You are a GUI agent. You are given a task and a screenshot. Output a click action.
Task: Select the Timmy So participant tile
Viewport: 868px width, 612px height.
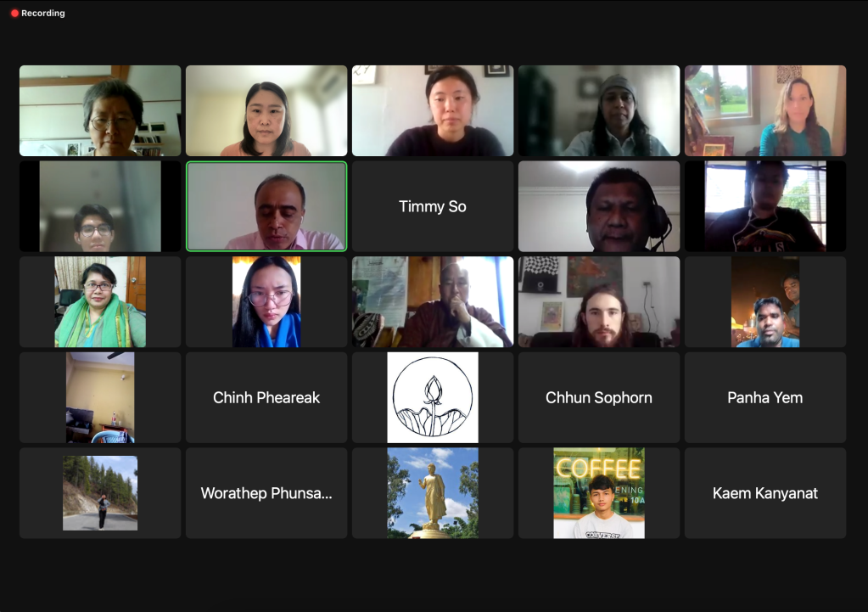click(x=433, y=206)
